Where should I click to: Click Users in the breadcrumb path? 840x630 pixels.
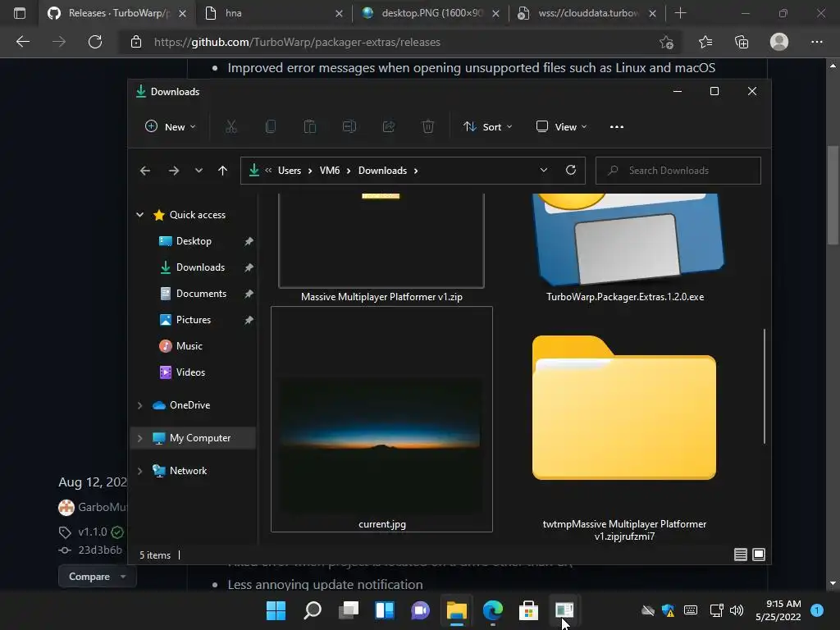pos(290,171)
